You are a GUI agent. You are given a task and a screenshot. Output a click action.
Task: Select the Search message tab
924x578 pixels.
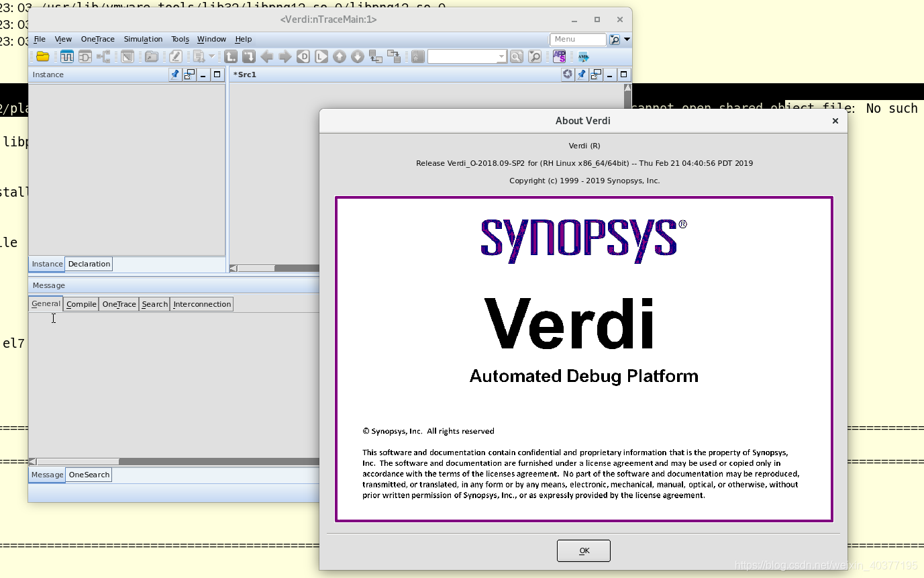pos(154,304)
